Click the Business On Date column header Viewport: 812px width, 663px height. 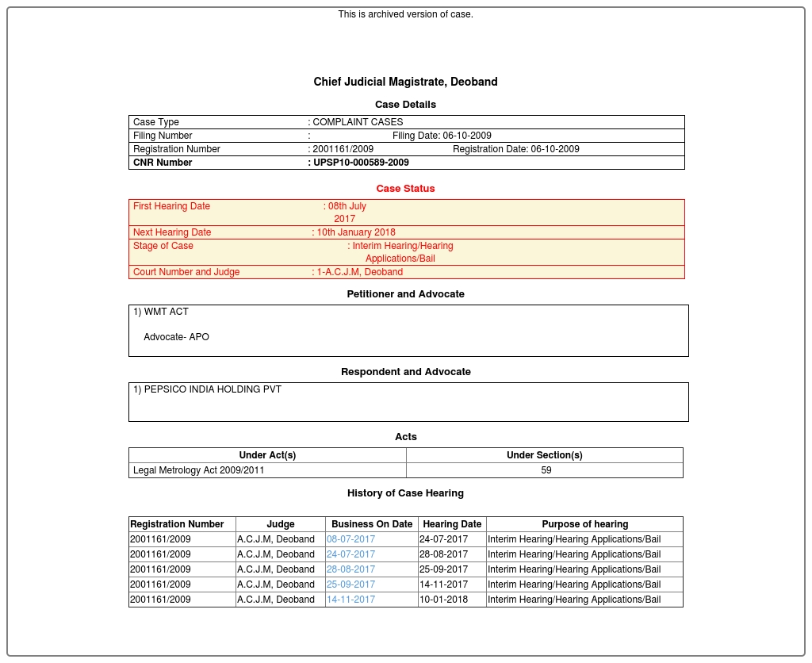click(x=372, y=524)
